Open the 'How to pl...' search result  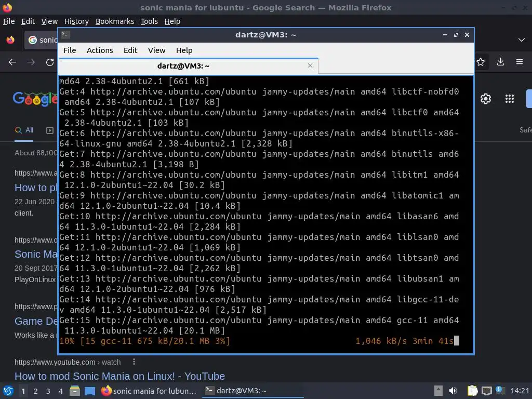(36, 188)
